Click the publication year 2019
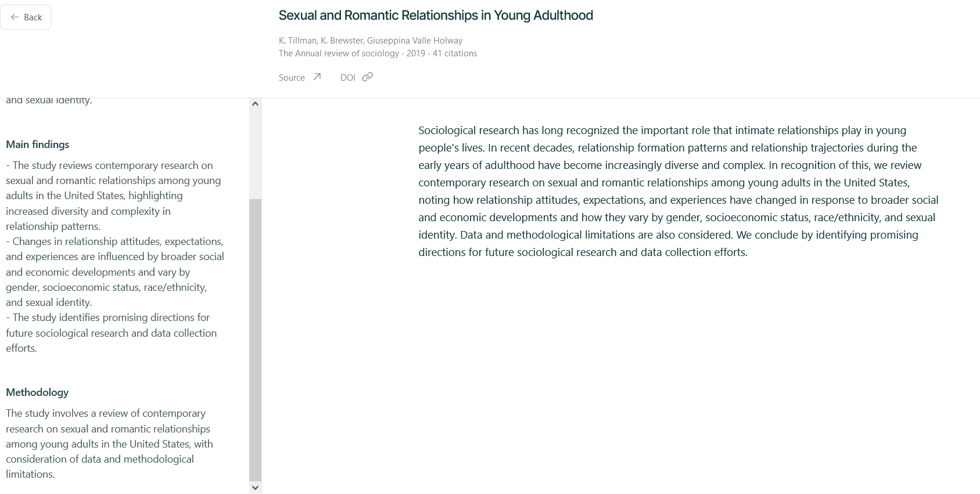980x494 pixels. point(415,53)
